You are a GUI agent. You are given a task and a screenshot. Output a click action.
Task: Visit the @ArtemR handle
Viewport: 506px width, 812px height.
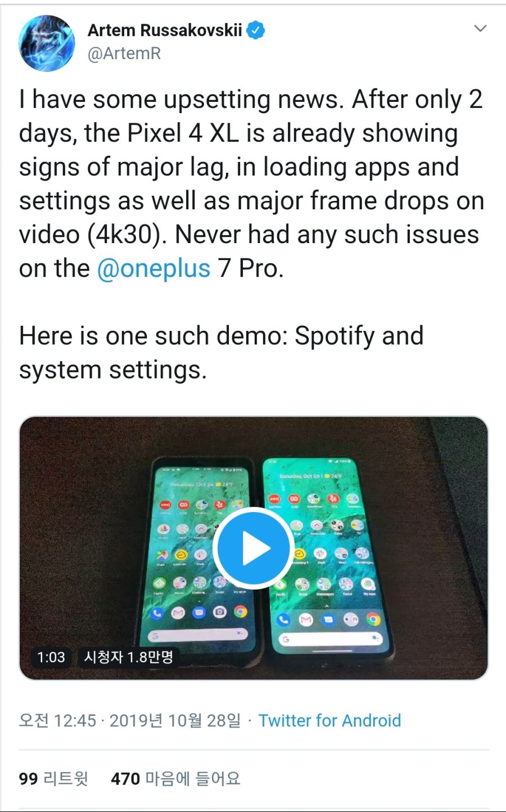(x=124, y=53)
